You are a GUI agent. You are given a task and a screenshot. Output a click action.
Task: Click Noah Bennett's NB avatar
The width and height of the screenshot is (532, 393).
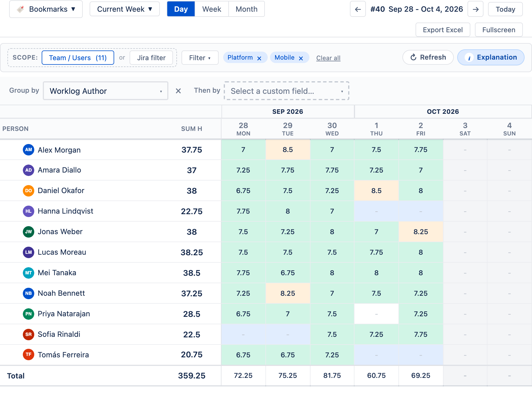click(x=29, y=293)
